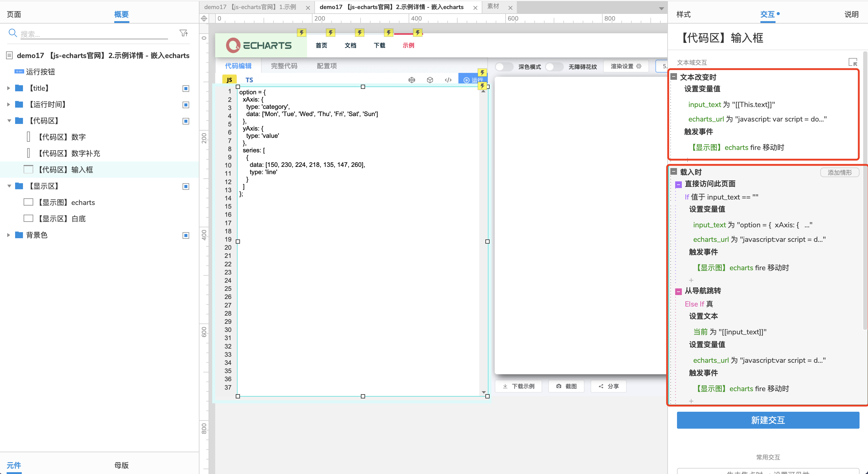Click the code brackets icon in code toolbar
Screen dimensions: 868x474
[448, 80]
